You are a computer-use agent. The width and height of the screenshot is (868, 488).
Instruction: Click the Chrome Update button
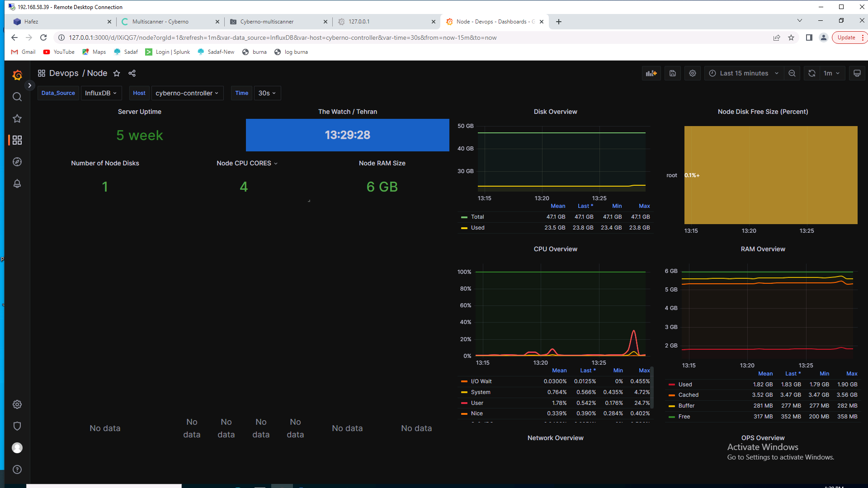(x=846, y=38)
